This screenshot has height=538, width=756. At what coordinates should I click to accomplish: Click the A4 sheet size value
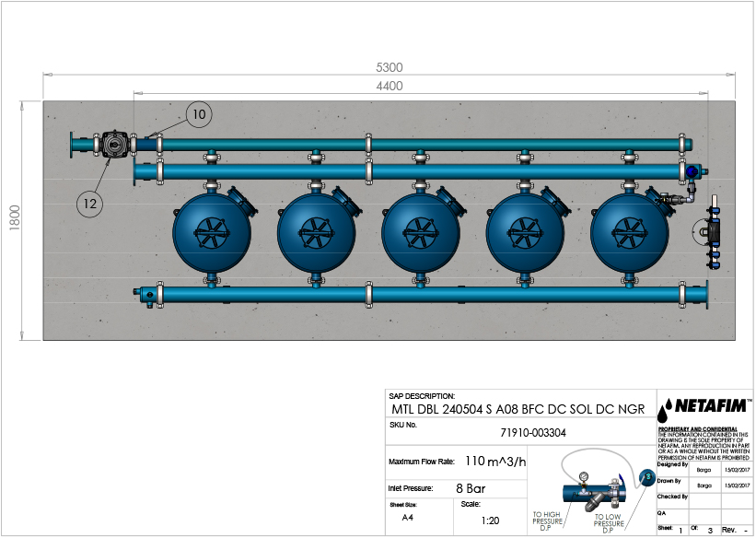[407, 519]
